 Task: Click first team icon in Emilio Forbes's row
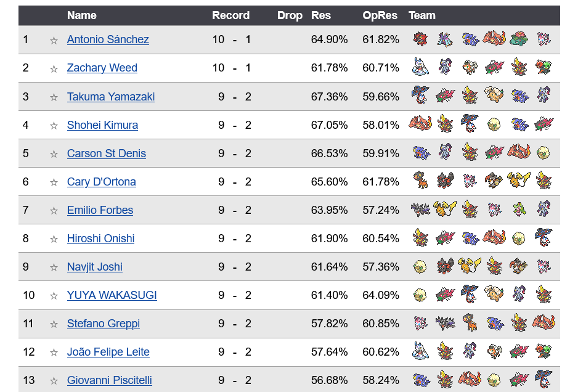[420, 210]
